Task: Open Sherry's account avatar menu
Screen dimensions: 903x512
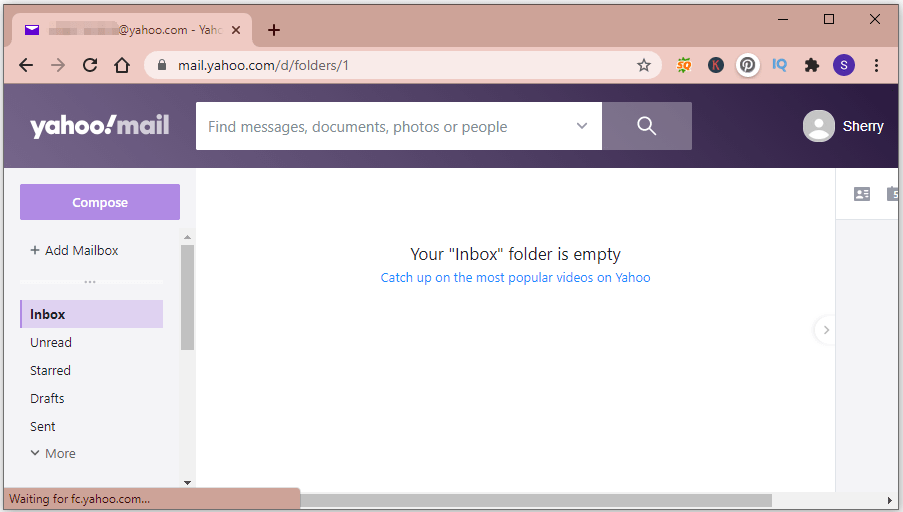Action: tap(818, 126)
